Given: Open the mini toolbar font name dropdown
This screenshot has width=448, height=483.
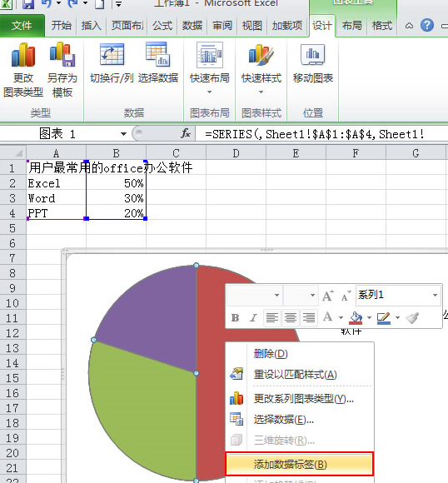Looking at the screenshot, I should click(x=276, y=295).
